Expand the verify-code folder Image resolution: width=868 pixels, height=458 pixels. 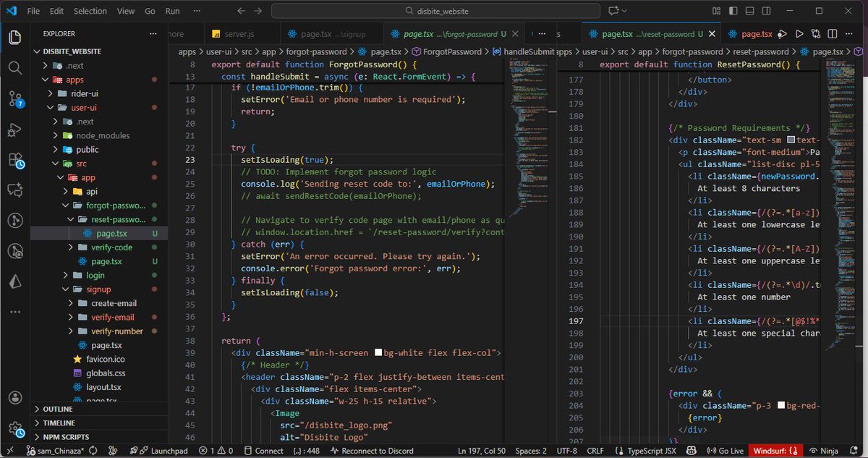[x=99, y=247]
